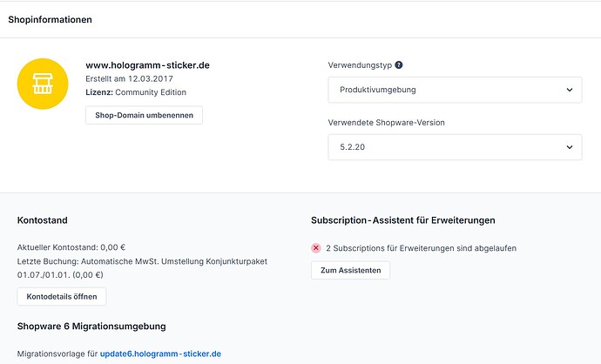Click the Shop-Domain umbenennen button

pos(144,115)
